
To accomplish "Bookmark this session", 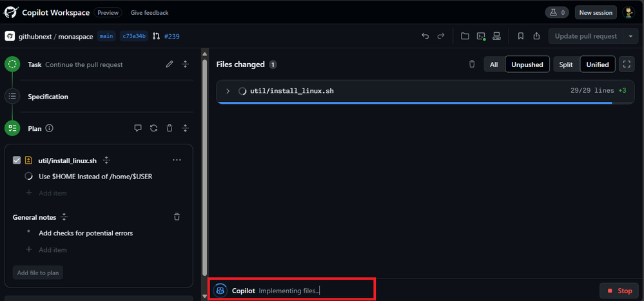I will (x=520, y=36).
